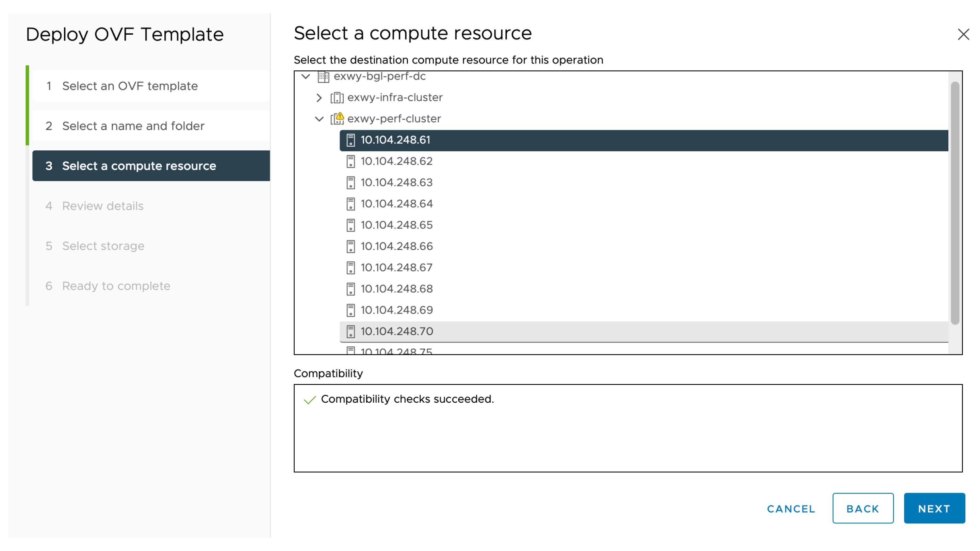
Task: Select host 10.104.248.75 in the tree
Action: 396,351
